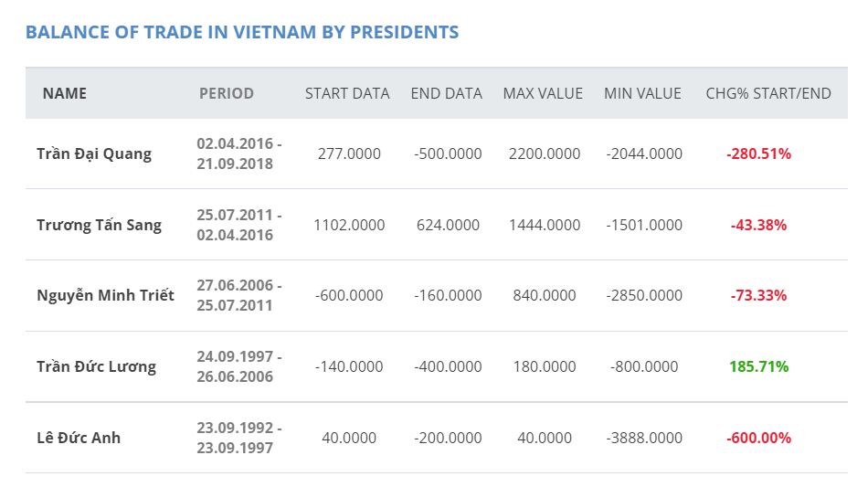Click the MIN VALUE column header

pos(642,93)
